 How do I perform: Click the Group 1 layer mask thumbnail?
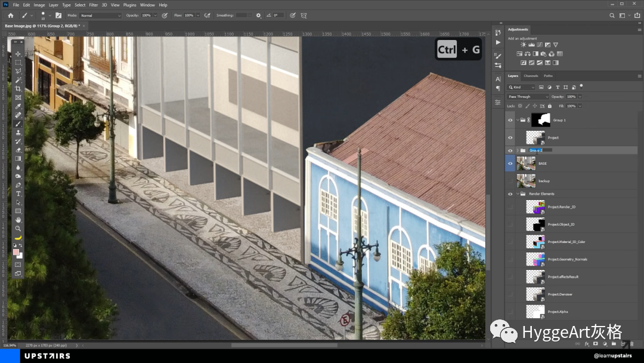540,120
